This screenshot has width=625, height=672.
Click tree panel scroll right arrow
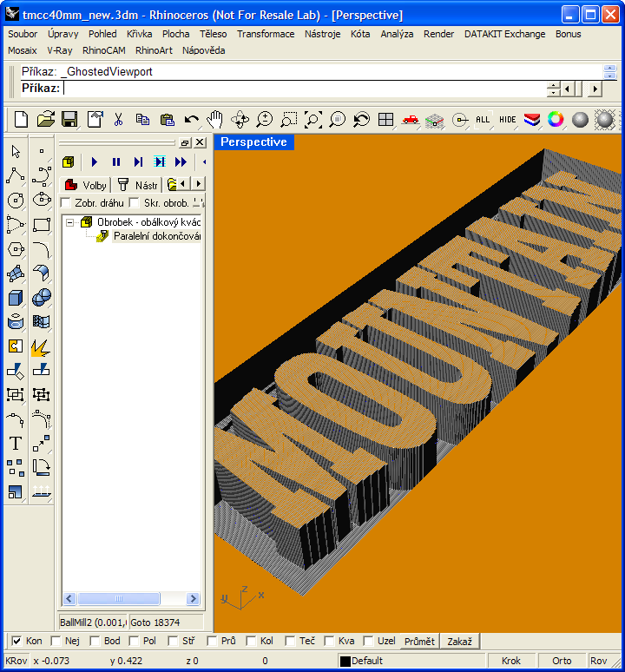click(x=194, y=599)
